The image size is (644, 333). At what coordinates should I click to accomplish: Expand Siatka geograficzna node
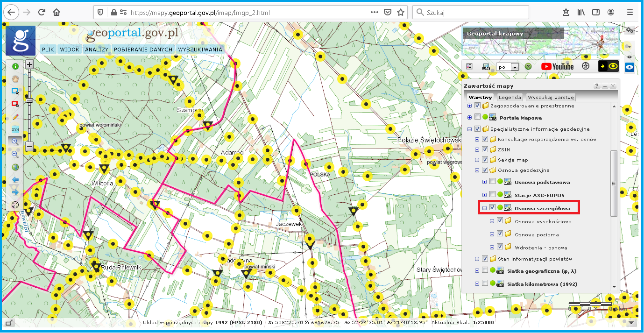click(x=477, y=270)
